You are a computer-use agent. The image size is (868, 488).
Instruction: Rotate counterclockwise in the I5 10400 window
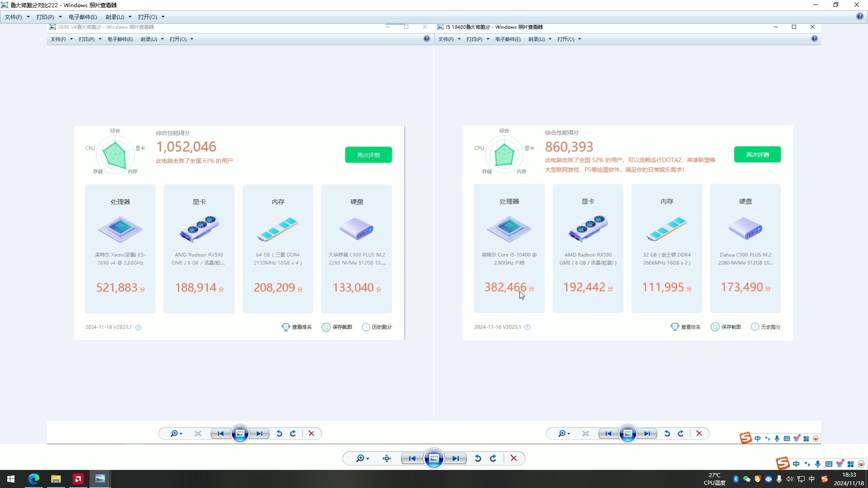[x=667, y=434]
